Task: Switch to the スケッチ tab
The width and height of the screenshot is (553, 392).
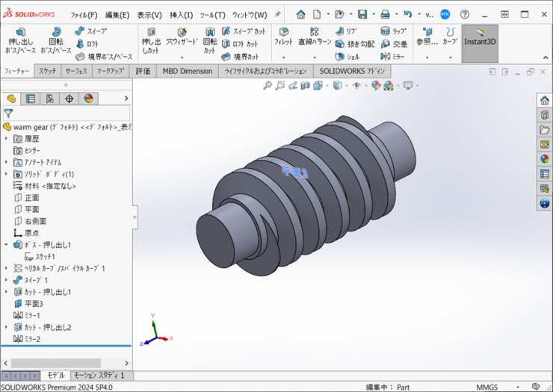Action: (x=47, y=71)
